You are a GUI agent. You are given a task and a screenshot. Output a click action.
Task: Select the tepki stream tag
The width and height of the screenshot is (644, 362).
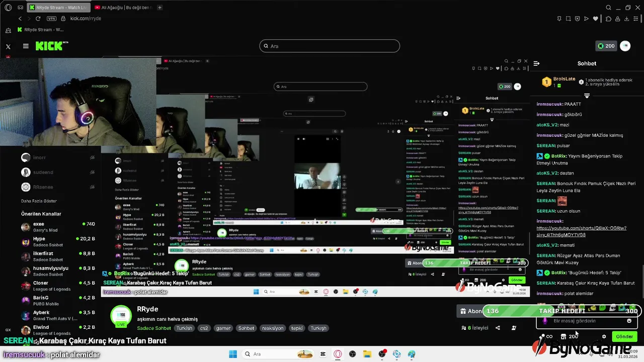pyautogui.click(x=297, y=328)
